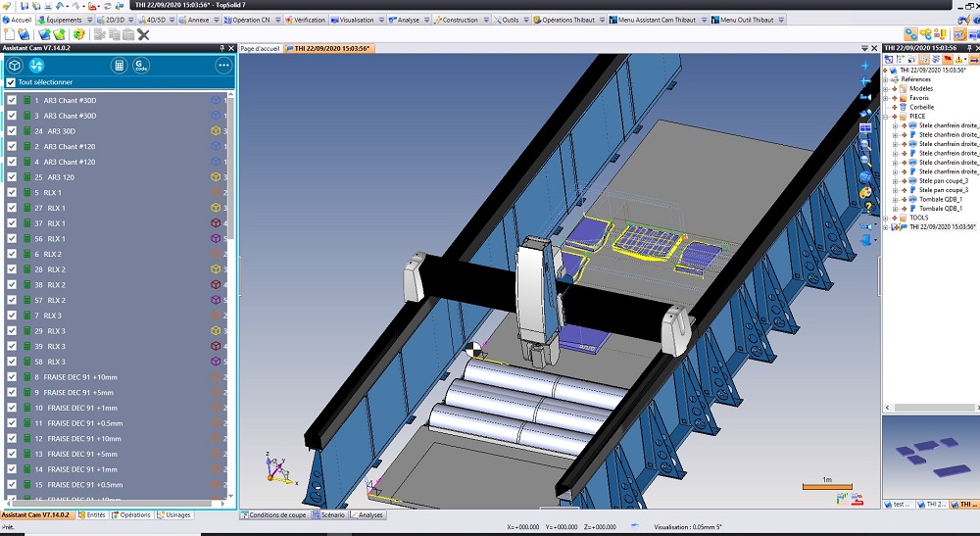Click the 3D cube icon in Assistant Cam
Viewport: 980px width, 536px height.
(15, 66)
